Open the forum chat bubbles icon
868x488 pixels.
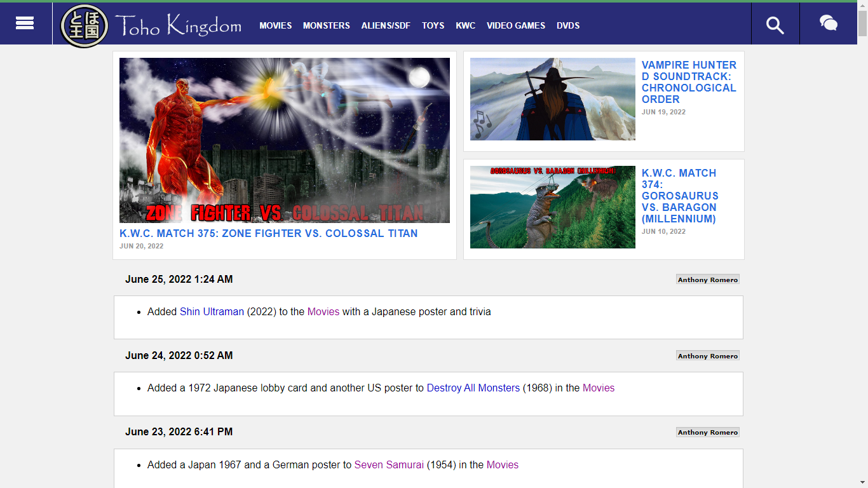(828, 24)
